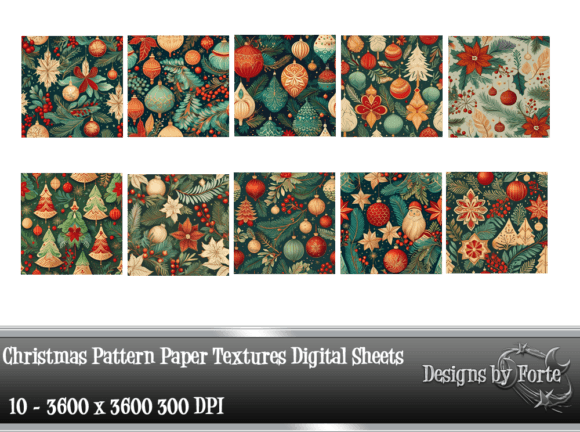This screenshot has width=580, height=432.
Task: Choose the cream Christmas tree with ornaments pattern
Action: pos(392,86)
